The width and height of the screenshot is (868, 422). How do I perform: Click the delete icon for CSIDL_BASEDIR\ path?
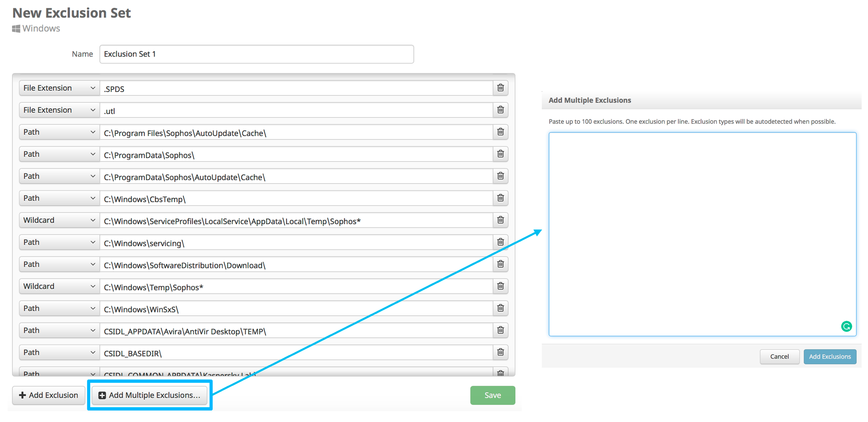pos(500,353)
